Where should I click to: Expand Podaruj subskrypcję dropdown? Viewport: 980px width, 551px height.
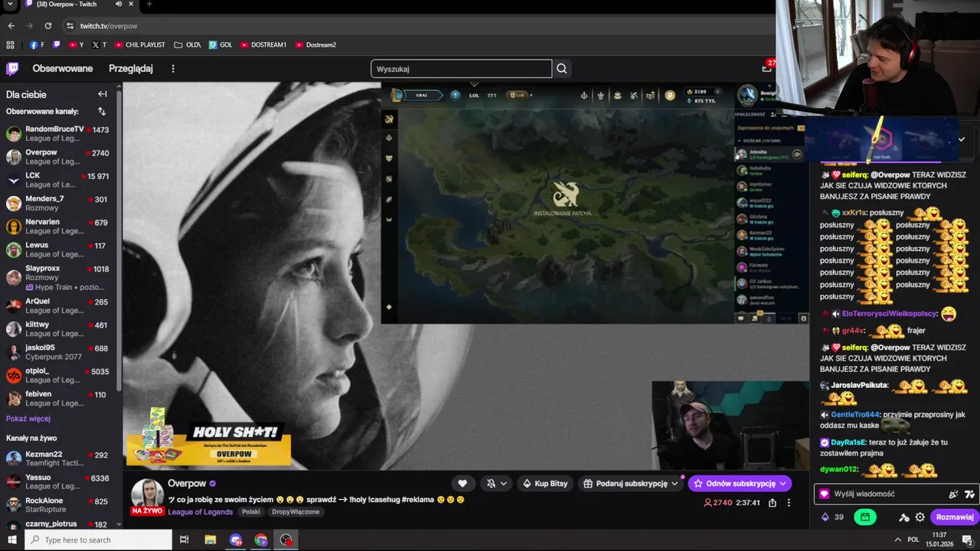tap(675, 484)
